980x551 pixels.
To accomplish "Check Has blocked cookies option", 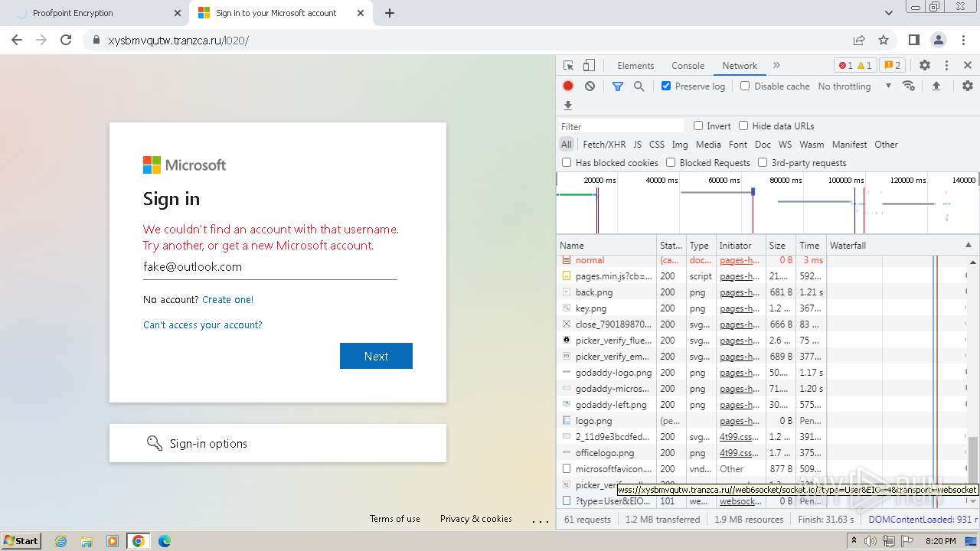I will coord(567,162).
